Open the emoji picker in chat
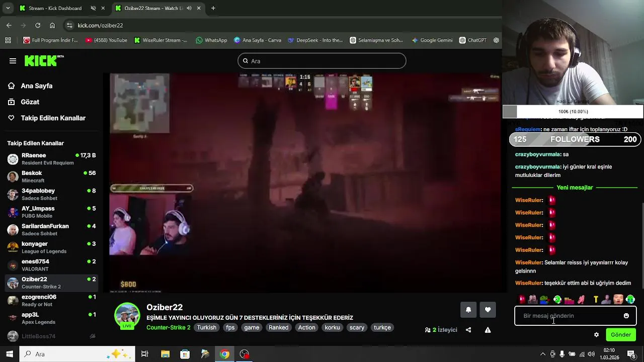 pyautogui.click(x=626, y=316)
